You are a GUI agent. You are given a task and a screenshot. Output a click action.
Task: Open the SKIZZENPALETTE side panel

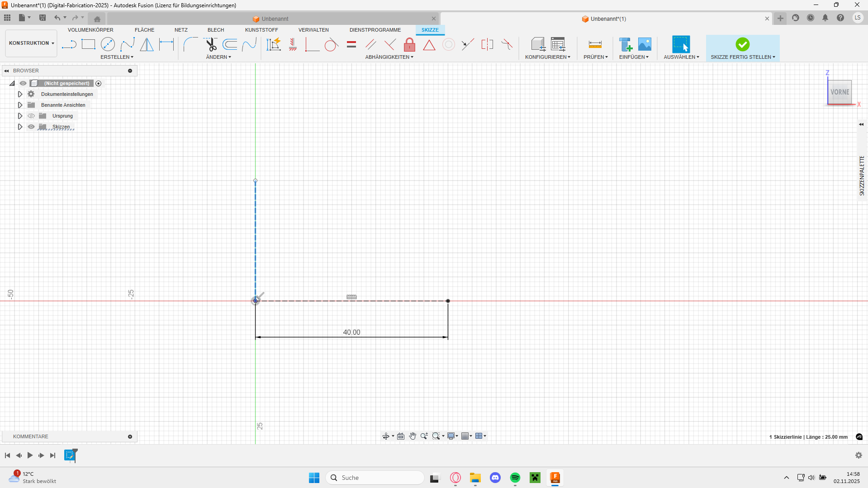862,175
